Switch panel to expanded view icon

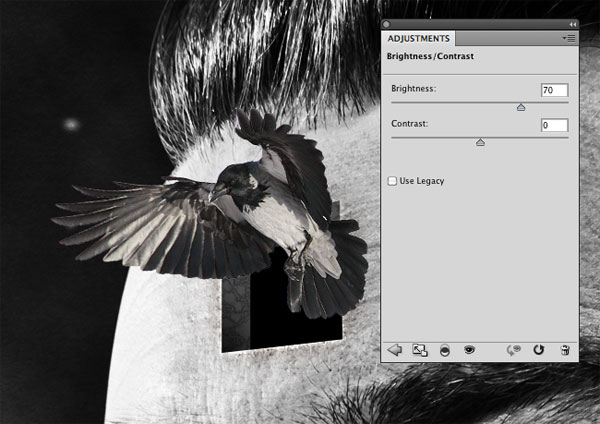click(420, 350)
